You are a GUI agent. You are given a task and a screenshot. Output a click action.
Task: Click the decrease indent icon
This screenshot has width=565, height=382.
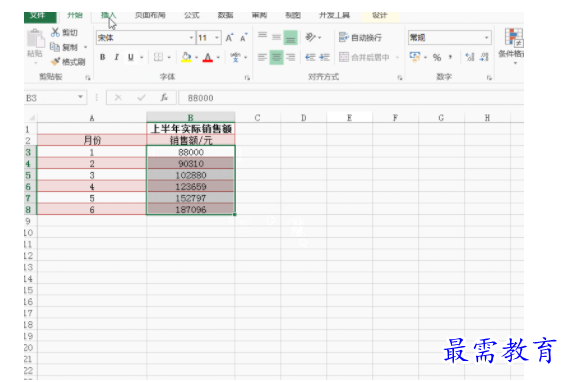310,57
